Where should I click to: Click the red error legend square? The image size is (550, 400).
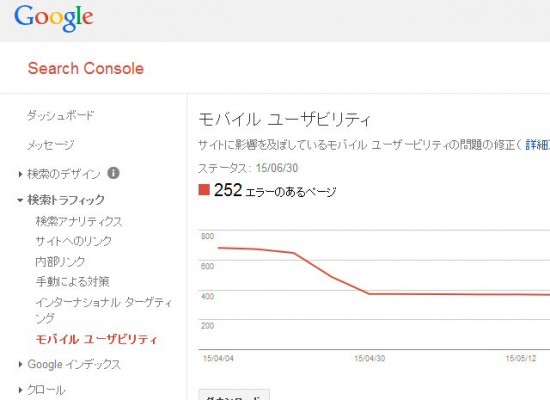tap(204, 189)
